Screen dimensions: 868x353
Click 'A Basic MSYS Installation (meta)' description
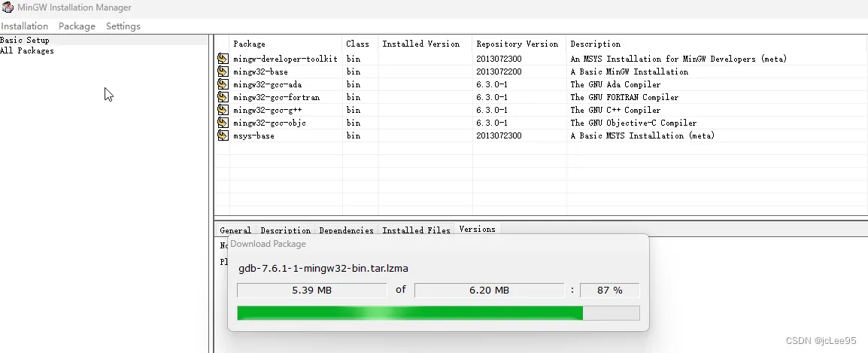point(642,135)
